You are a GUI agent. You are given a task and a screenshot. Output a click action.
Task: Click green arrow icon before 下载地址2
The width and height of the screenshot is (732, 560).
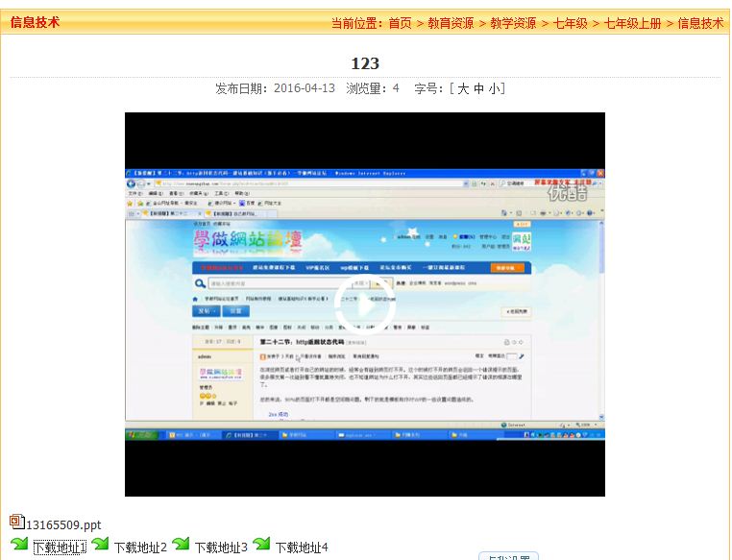click(100, 545)
